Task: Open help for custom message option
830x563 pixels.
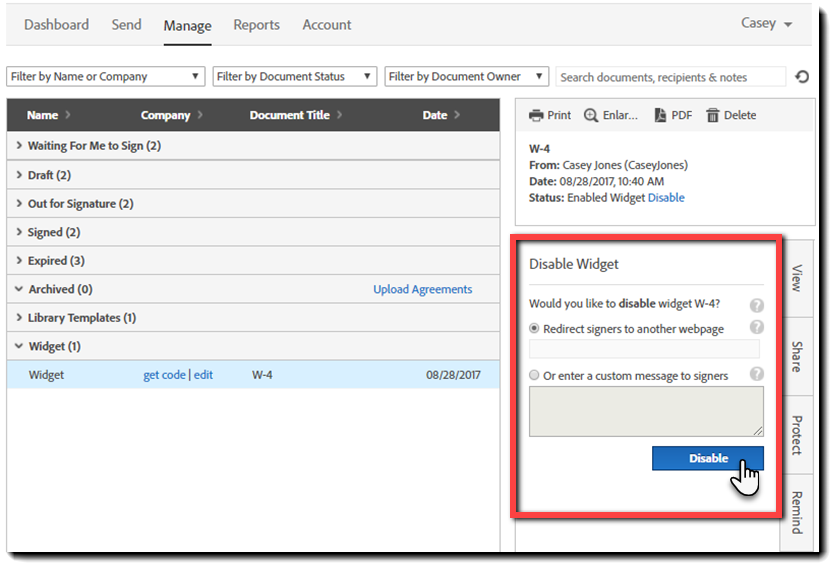Action: click(757, 374)
